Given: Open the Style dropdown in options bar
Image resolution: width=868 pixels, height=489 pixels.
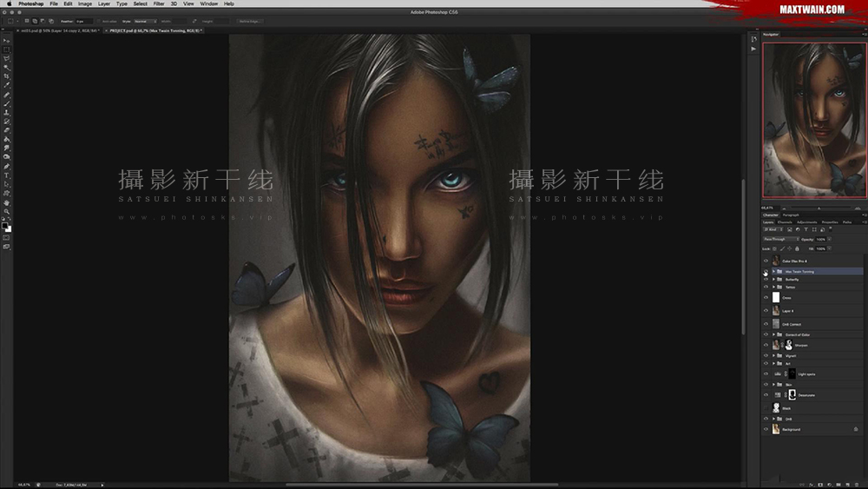Looking at the screenshot, I should pyautogui.click(x=146, y=21).
